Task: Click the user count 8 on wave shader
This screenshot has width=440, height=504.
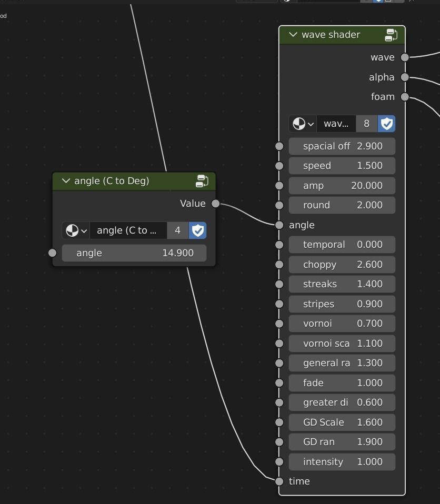Action: coord(367,124)
